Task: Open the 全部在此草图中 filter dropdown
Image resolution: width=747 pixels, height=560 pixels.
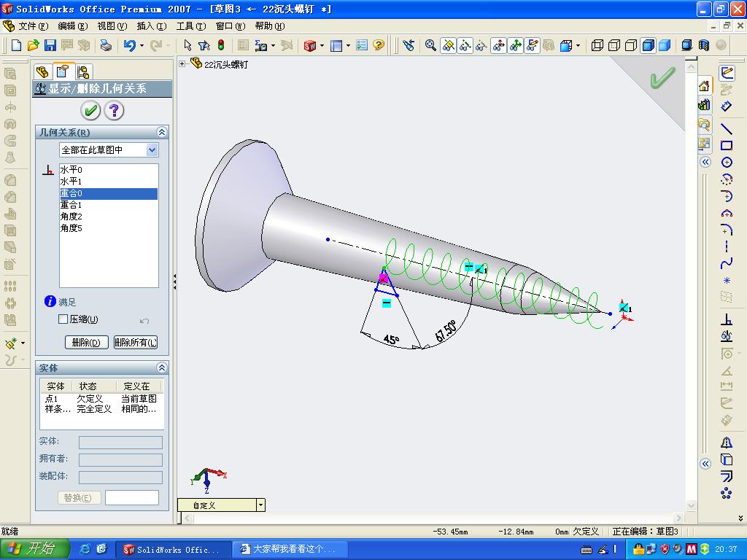Action: 152,150
